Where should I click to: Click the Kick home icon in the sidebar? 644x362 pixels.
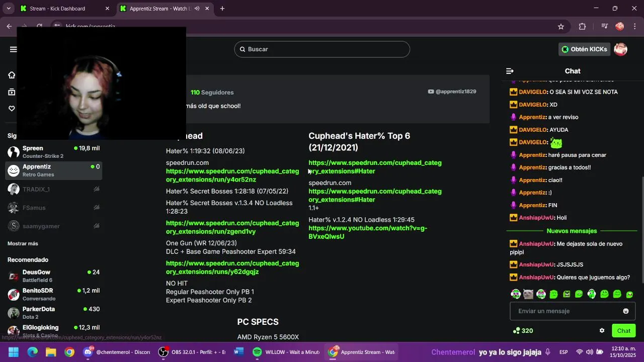pos(12,75)
